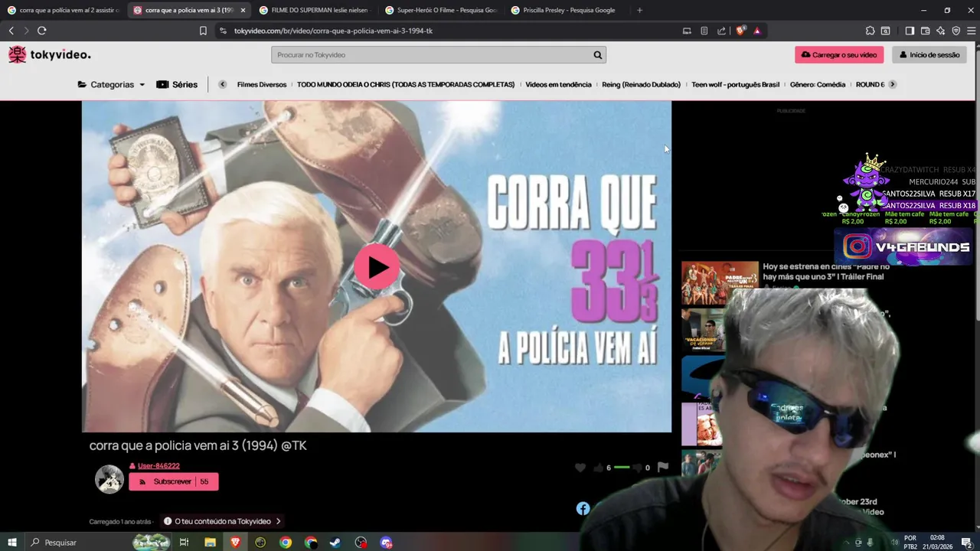Open notification center in system tray

tap(967, 543)
